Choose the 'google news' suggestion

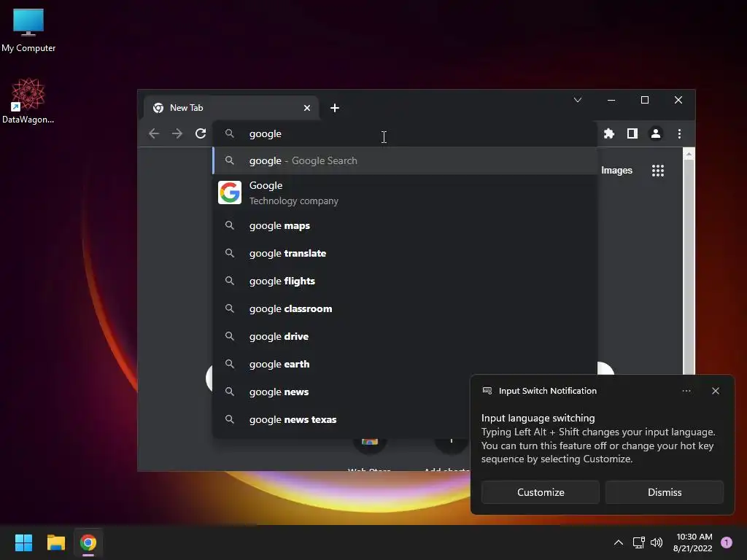pyautogui.click(x=341, y=392)
